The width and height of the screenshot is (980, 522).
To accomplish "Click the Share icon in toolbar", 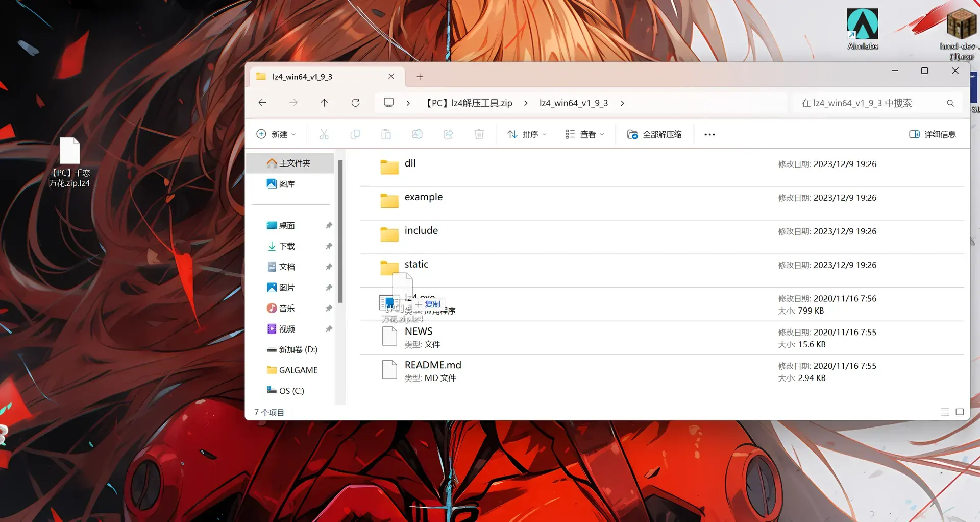I will [448, 134].
